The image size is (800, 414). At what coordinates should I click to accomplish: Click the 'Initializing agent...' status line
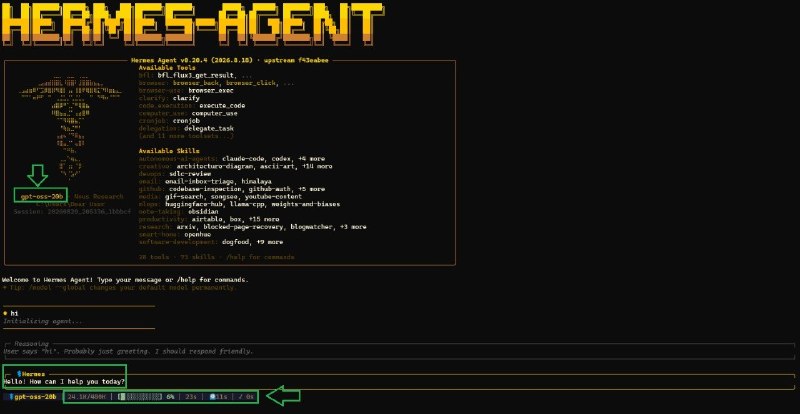click(43, 321)
